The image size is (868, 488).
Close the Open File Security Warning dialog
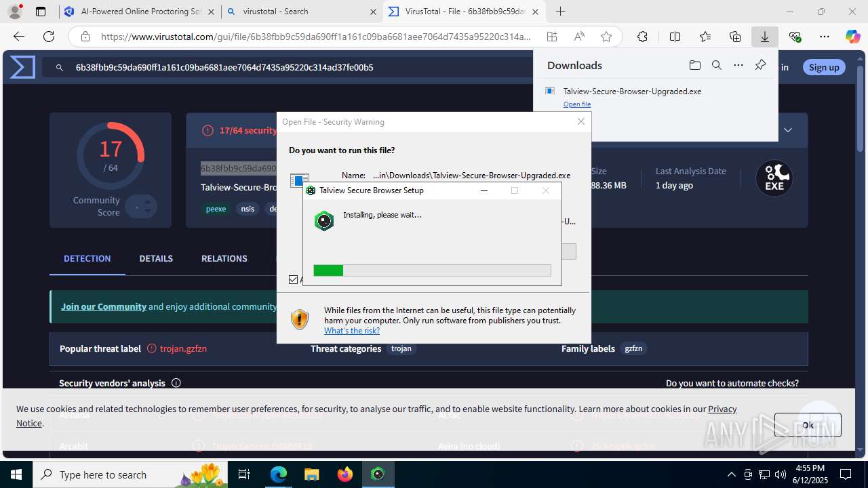[x=580, y=121]
